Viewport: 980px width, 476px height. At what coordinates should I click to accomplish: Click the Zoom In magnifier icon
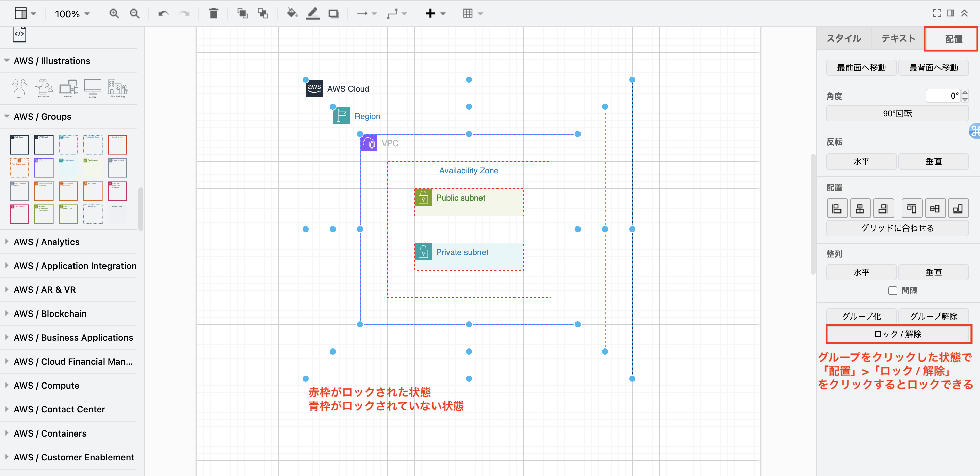113,13
